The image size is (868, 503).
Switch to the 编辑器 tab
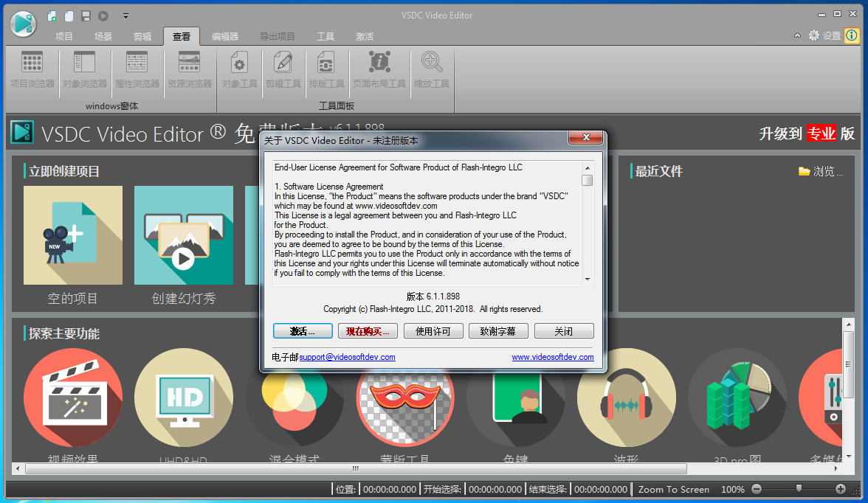pyautogui.click(x=225, y=36)
